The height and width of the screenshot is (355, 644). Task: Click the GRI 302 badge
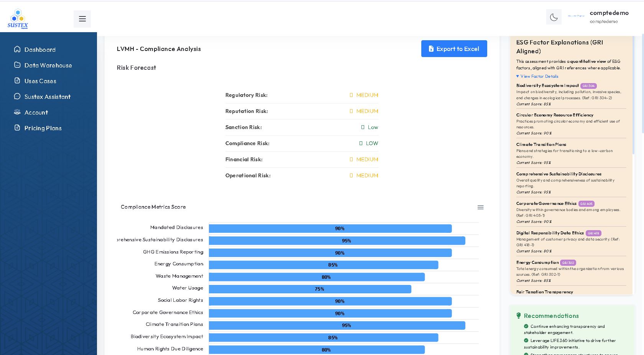pyautogui.click(x=568, y=263)
